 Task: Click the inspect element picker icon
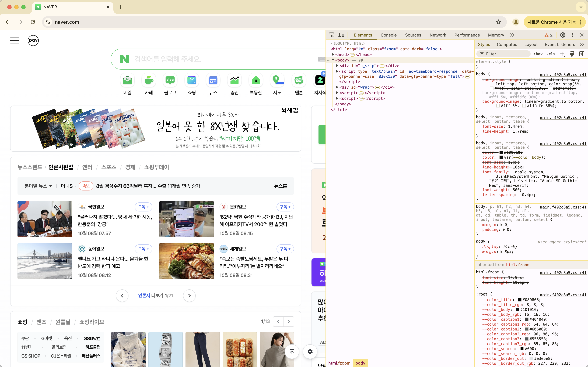click(331, 35)
